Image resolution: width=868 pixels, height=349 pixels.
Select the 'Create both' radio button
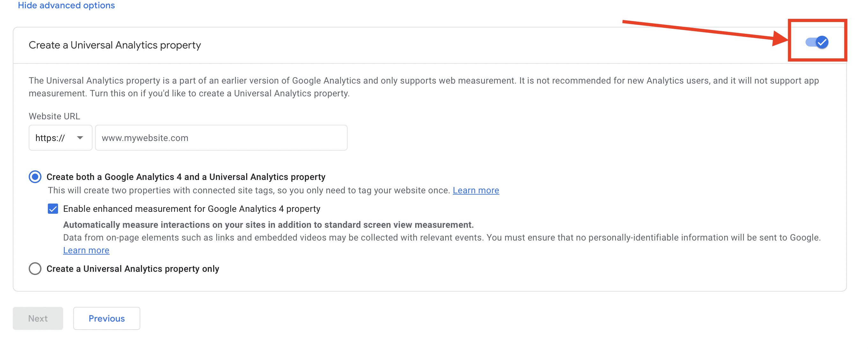(35, 177)
